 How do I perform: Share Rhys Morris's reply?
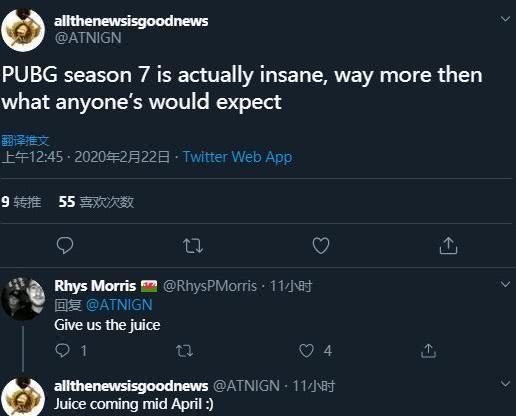pyautogui.click(x=428, y=351)
